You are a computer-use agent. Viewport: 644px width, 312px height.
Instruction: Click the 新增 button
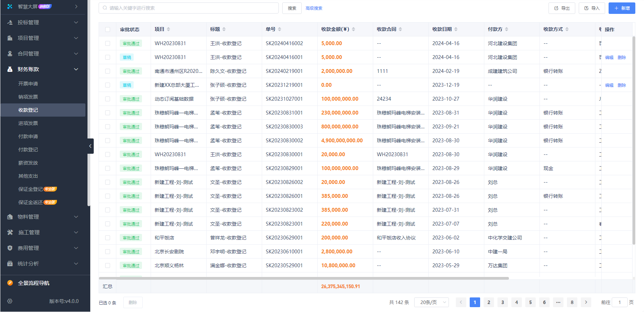621,8
